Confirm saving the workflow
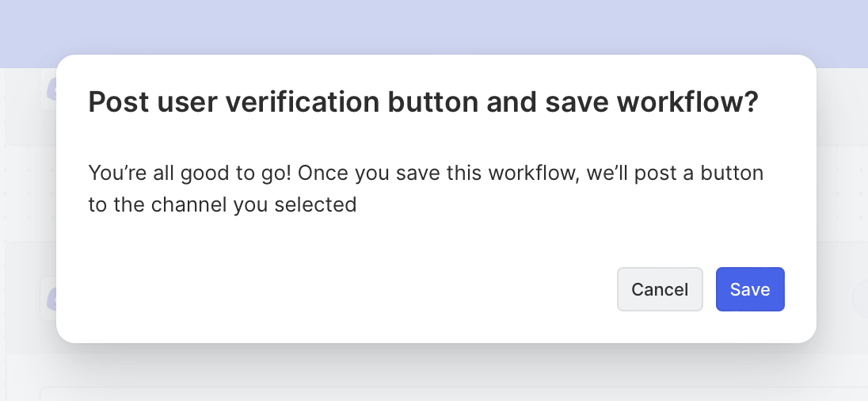The image size is (868, 401). 749,289
